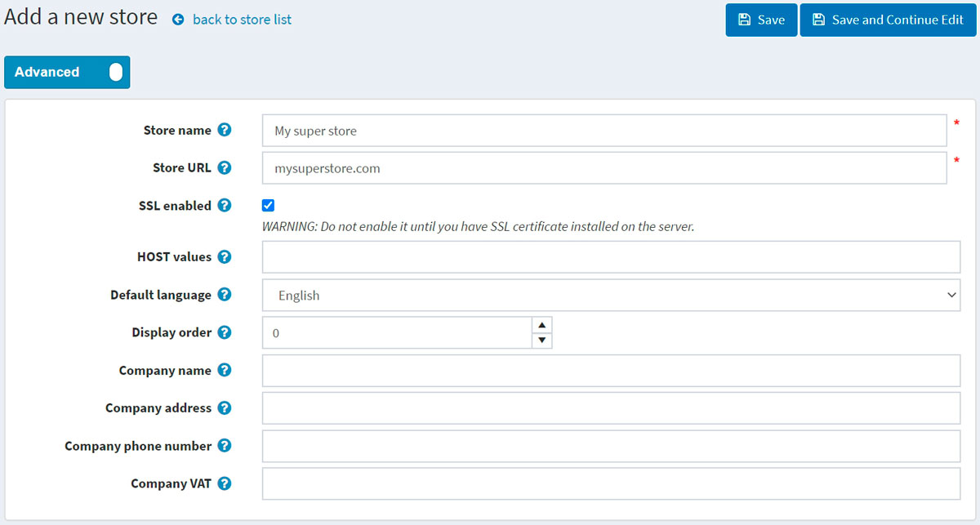Select the Company phone number field
This screenshot has height=525, width=980.
point(611,447)
